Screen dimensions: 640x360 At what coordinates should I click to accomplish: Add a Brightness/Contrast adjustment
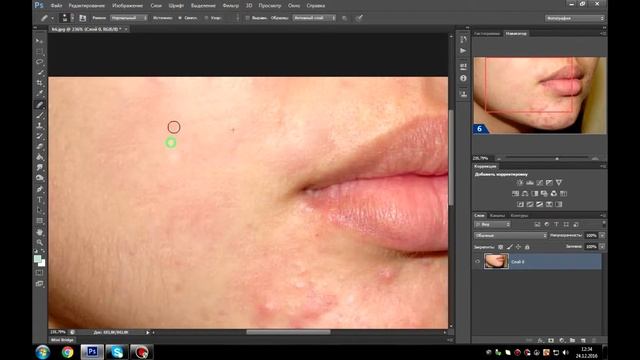pyautogui.click(x=520, y=183)
